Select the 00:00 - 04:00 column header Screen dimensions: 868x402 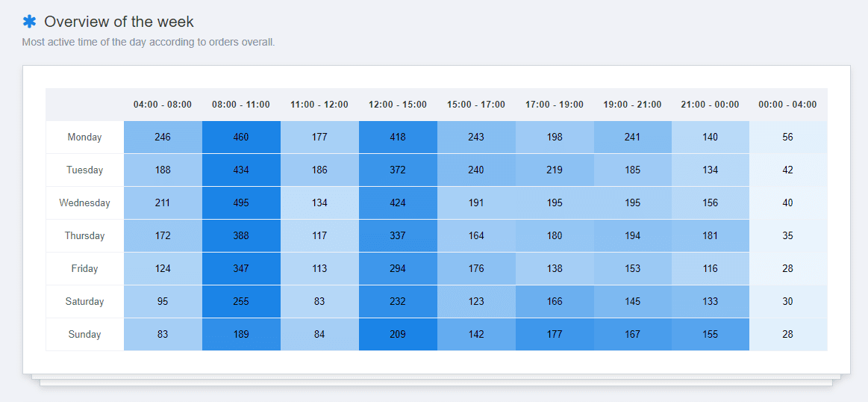coord(788,105)
